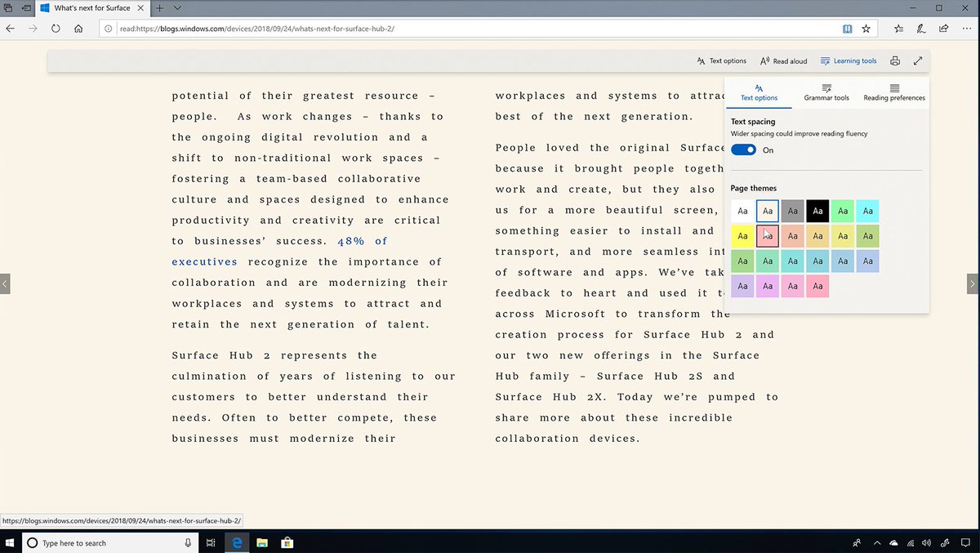Open the volume control in the system tray
Image resolution: width=980 pixels, height=553 pixels.
(x=927, y=542)
